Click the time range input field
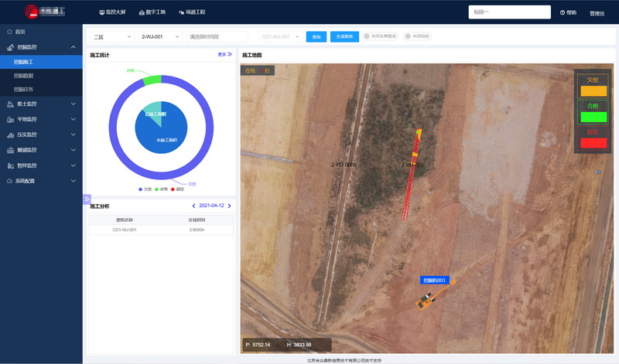This screenshot has width=619, height=364. tap(217, 37)
